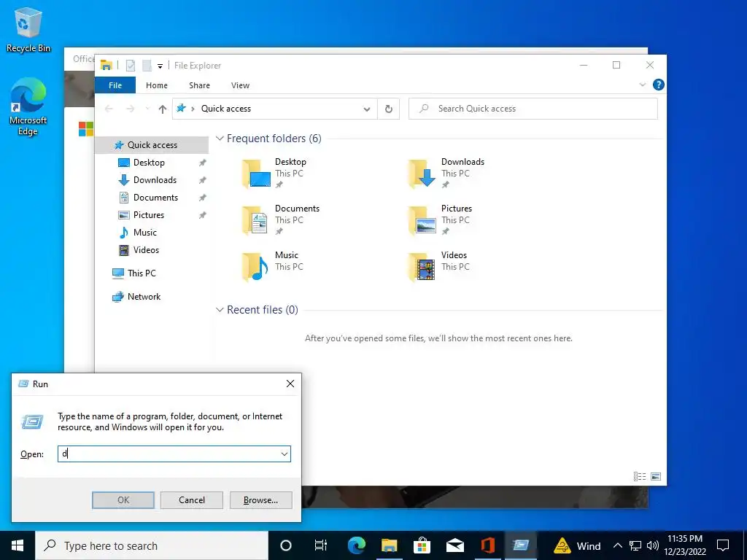This screenshot has height=560, width=747.
Task: Select the Desktop folder in Frequent folders
Action: (x=274, y=174)
